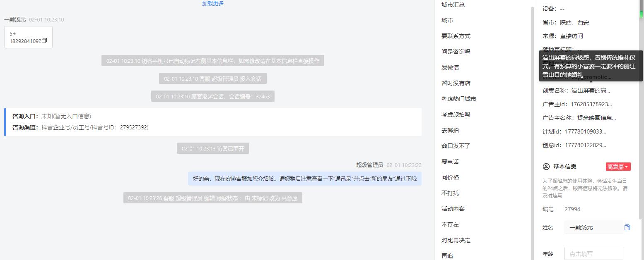Open the 高意愿 status dropdown
Screen dimensions: 644x260
618,167
